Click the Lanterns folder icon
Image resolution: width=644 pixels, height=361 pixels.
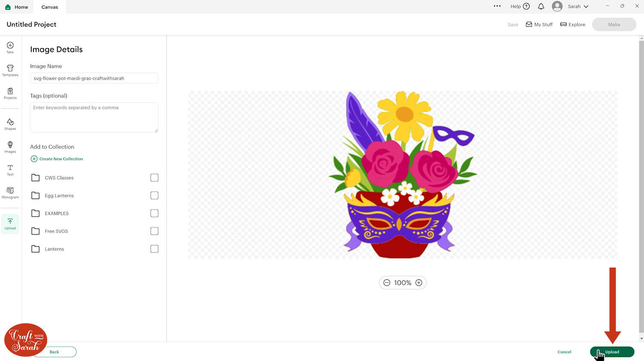[x=36, y=249]
